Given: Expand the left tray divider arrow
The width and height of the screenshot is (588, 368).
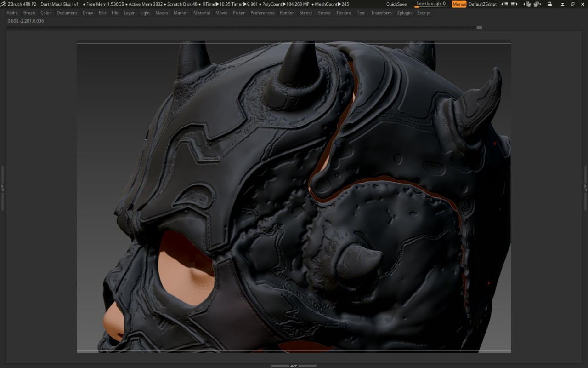Looking at the screenshot, I should (2, 188).
